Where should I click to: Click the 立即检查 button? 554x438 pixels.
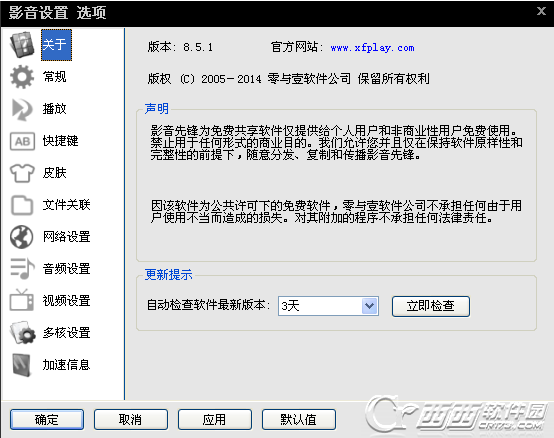(431, 306)
